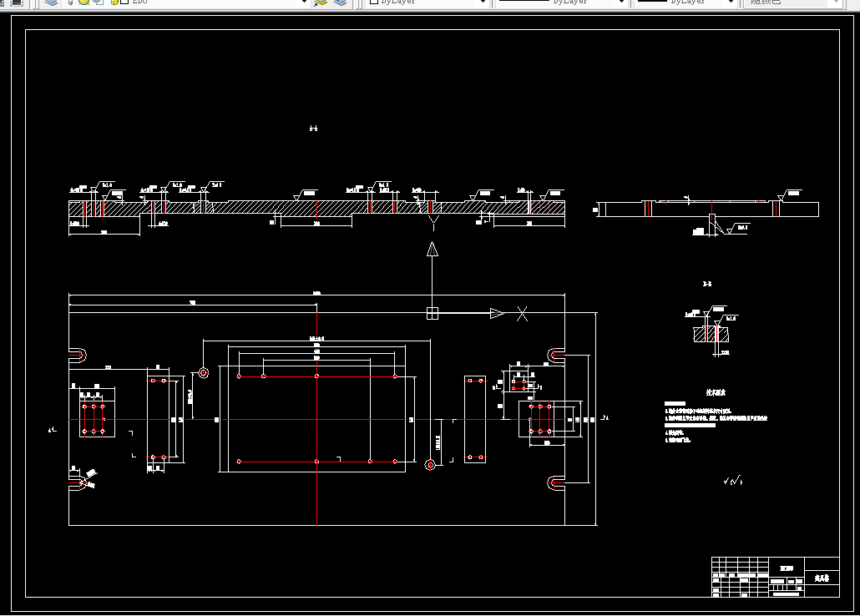Select the surface roughness symbol below the notes
The height and width of the screenshot is (616, 860).
point(733,481)
